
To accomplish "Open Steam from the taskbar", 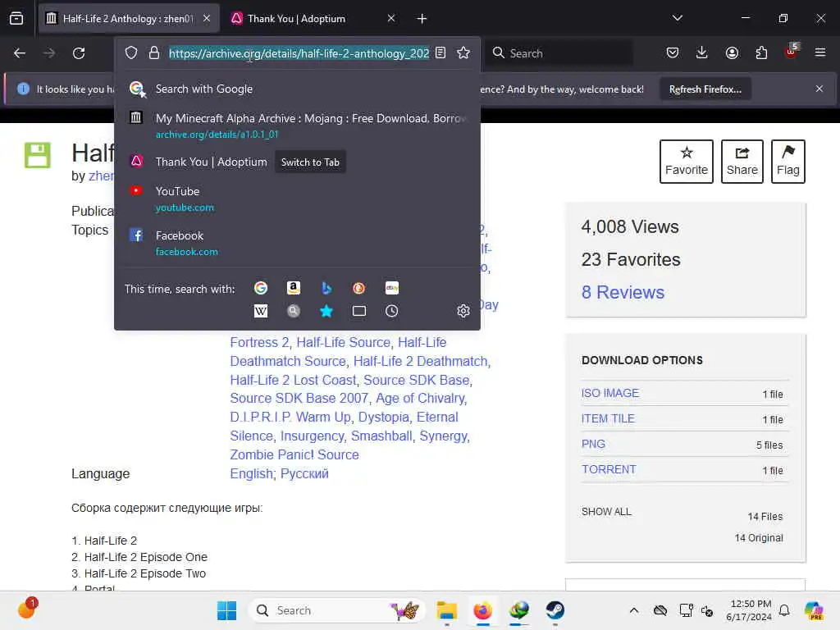I will click(x=555, y=610).
